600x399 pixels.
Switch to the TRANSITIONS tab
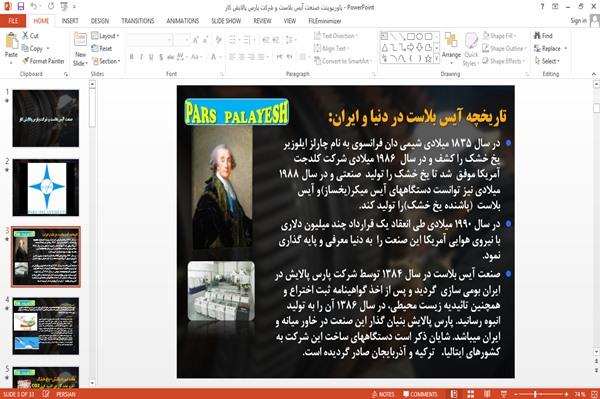[138, 21]
